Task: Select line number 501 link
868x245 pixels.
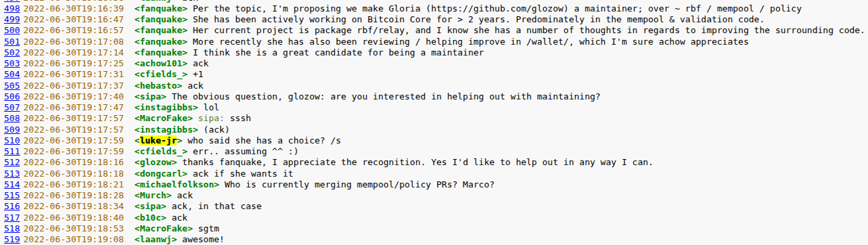Action: (12, 41)
